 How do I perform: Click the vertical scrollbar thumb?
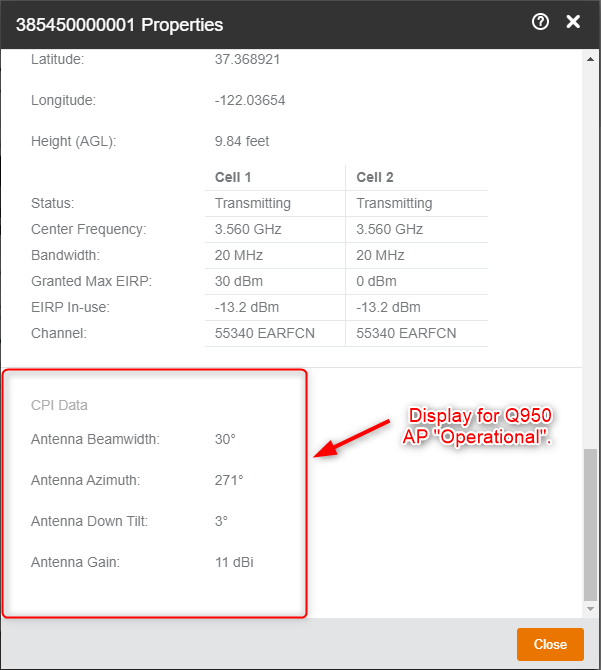590,525
